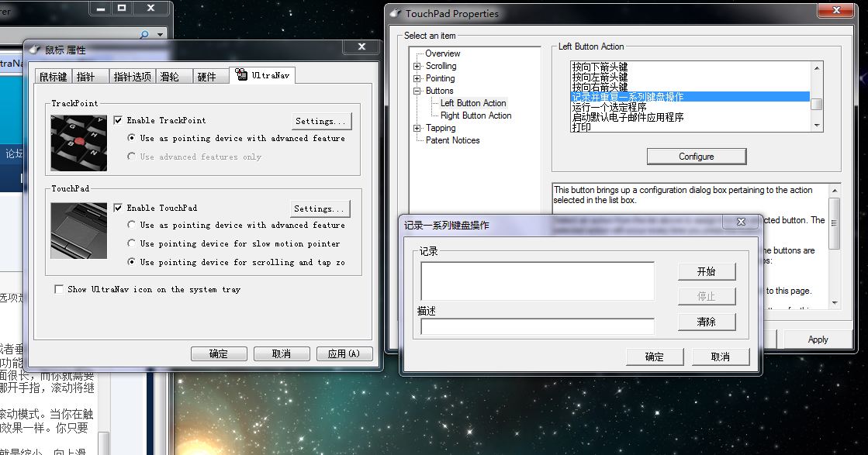Select Right Button Action in tree

tap(475, 115)
